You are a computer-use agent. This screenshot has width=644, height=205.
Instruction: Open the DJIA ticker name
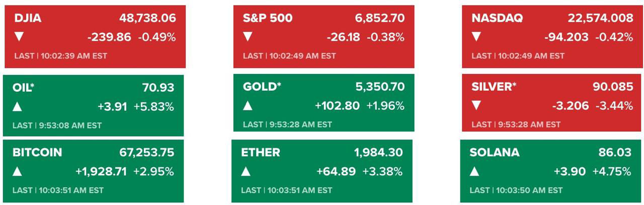pos(28,18)
